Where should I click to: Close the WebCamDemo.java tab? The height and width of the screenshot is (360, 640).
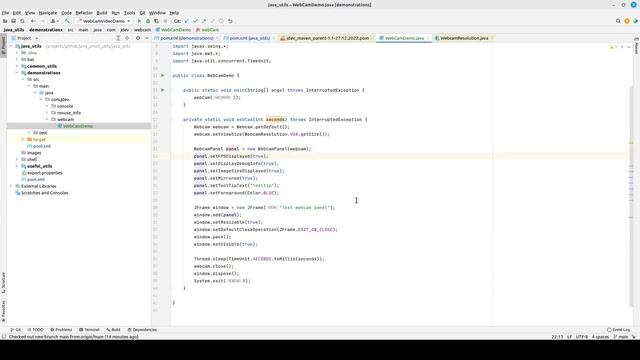pos(427,38)
